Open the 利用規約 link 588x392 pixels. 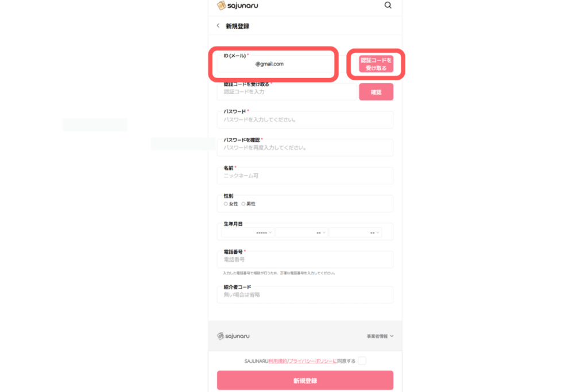point(278,361)
